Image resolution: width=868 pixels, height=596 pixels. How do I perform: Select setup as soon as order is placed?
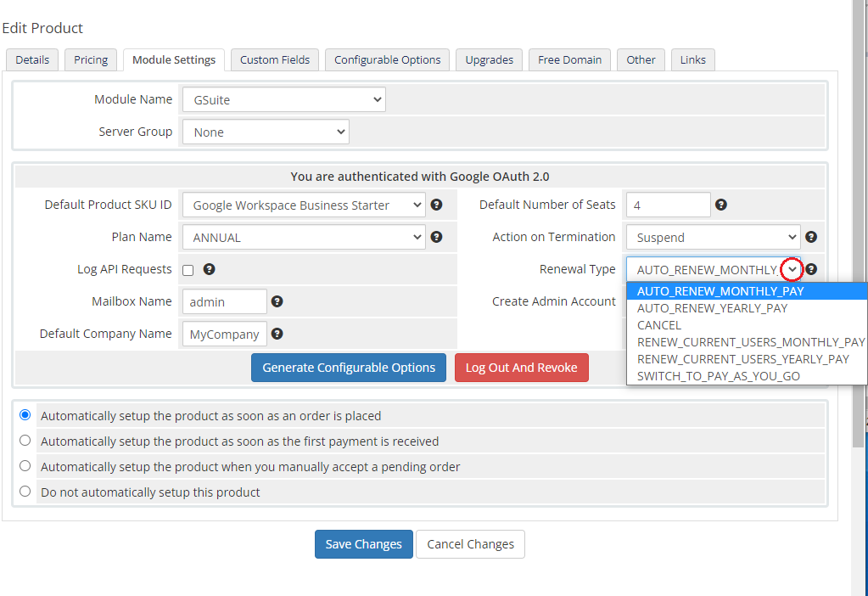(25, 415)
